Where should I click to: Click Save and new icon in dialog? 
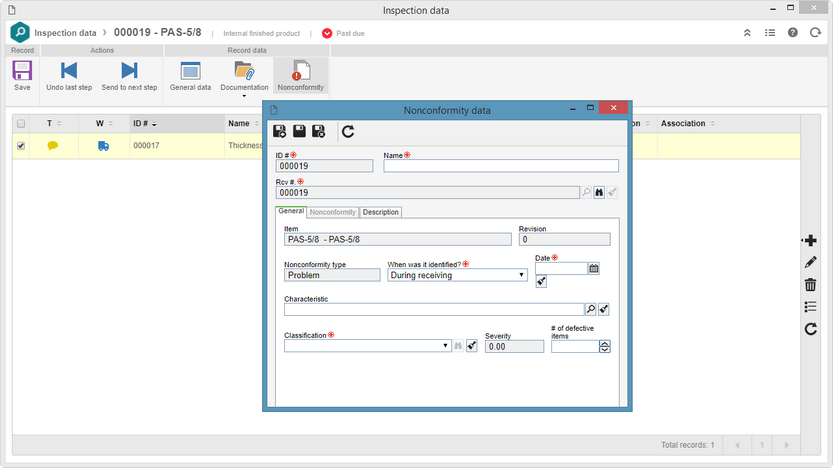pos(279,131)
